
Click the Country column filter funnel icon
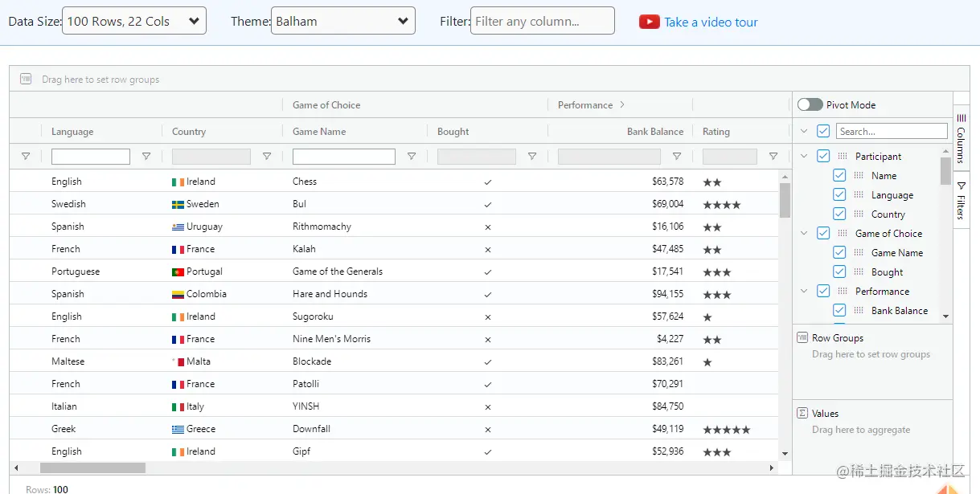coord(267,157)
